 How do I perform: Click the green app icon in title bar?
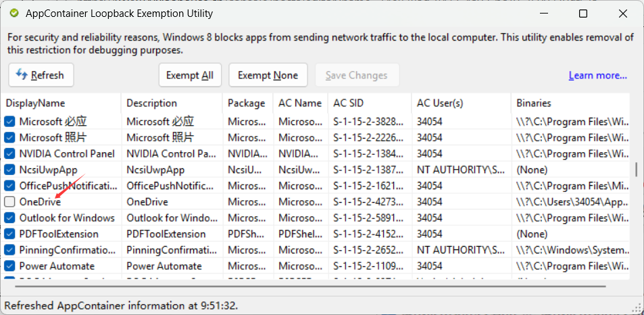click(x=14, y=14)
